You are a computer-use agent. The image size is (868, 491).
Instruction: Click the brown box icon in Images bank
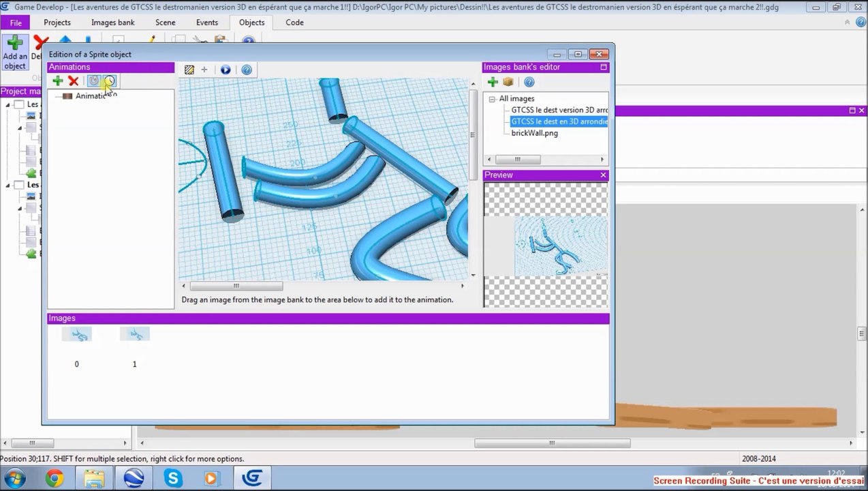click(508, 82)
